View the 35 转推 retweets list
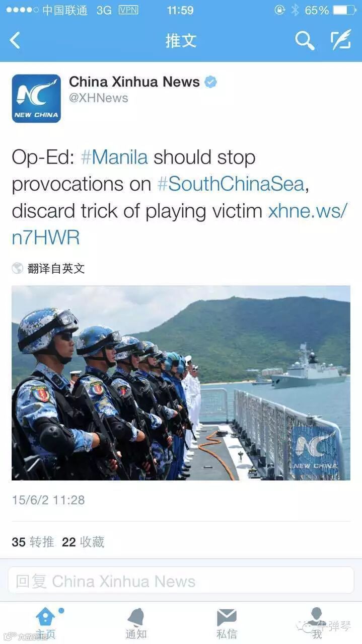This screenshot has height=644, width=362. pos(33,542)
